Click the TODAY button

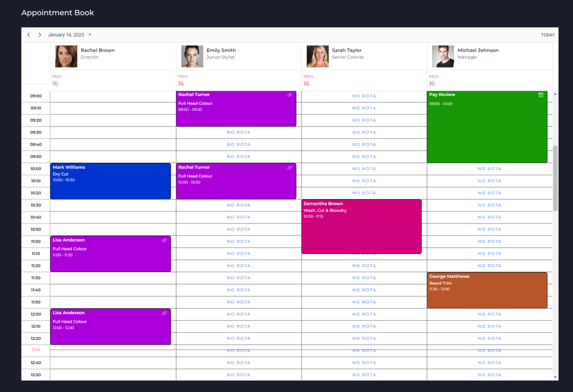tap(548, 34)
